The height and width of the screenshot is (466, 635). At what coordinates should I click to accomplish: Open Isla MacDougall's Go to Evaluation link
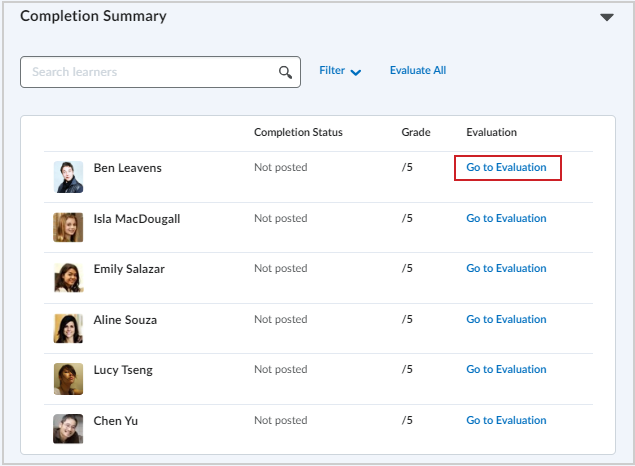[x=506, y=218]
